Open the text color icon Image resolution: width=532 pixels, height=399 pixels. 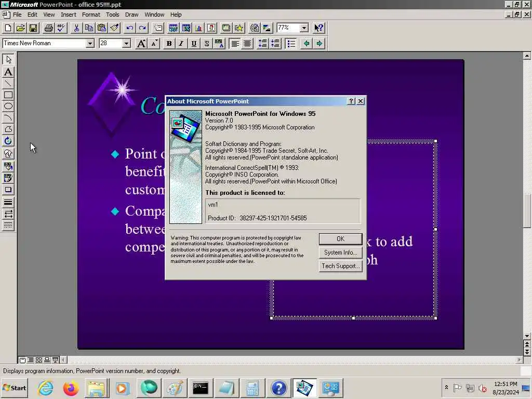click(219, 44)
